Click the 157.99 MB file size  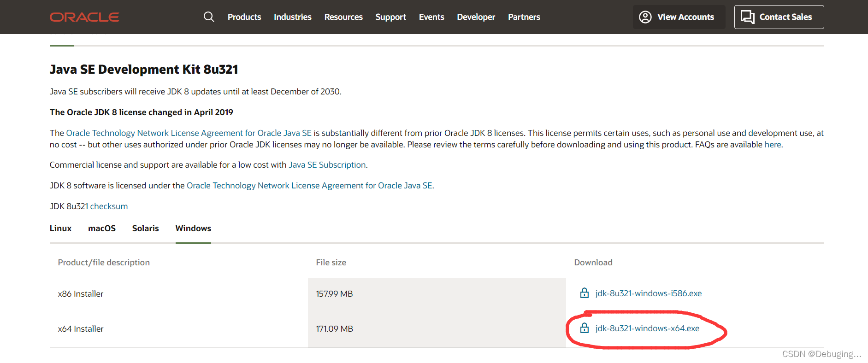pyautogui.click(x=334, y=294)
